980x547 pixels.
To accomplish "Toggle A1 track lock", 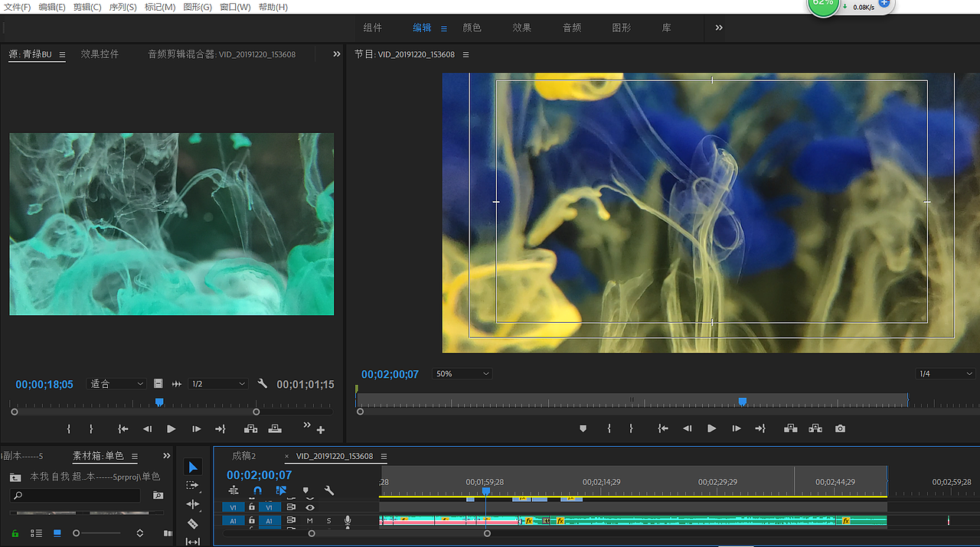I will pos(252,520).
